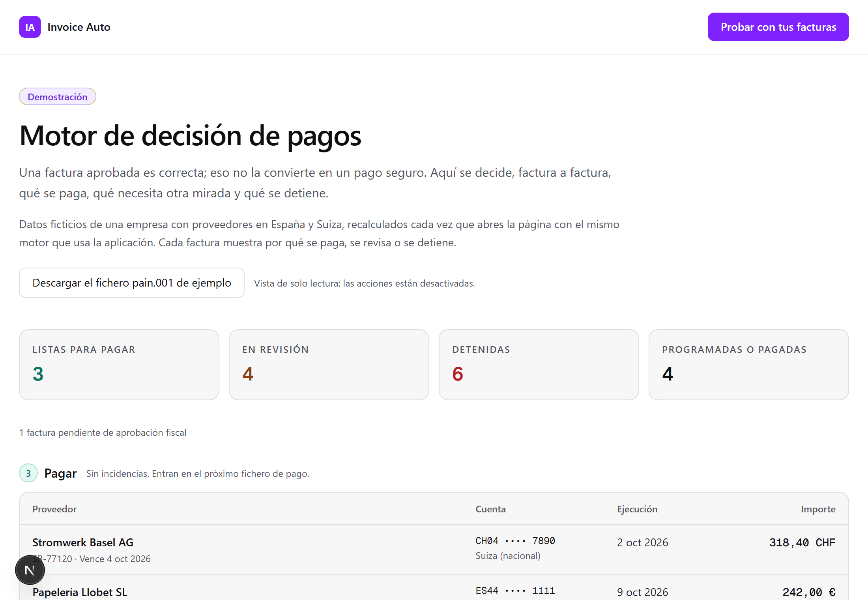868x600 pixels.
Task: Open the Next.js dev tools N badge
Action: [x=30, y=570]
